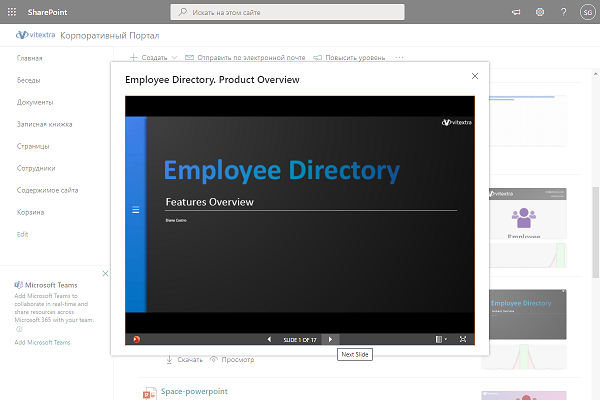The height and width of the screenshot is (400, 600).
Task: Open the SharePoint app launcher waffle icon
Action: pyautogui.click(x=12, y=12)
